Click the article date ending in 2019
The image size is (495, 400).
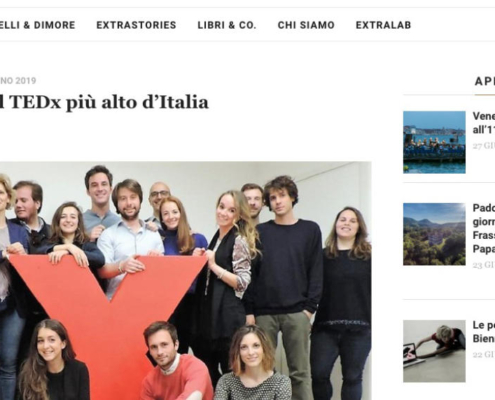pos(18,81)
